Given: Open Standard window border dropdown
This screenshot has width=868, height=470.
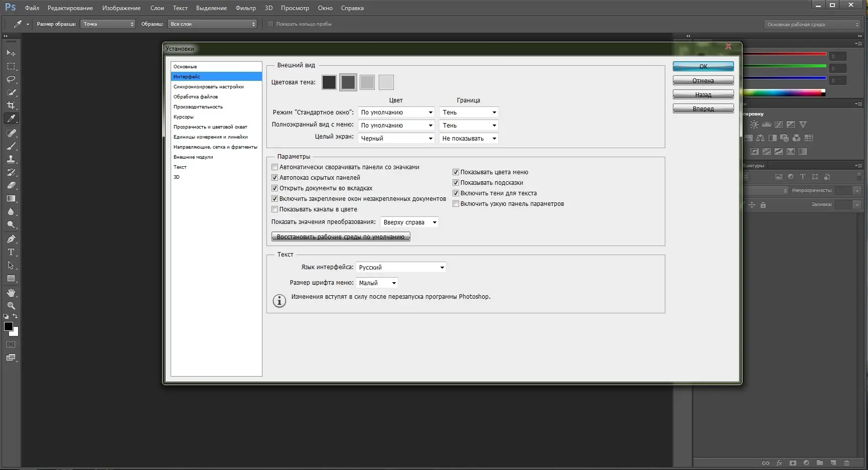Looking at the screenshot, I should click(469, 112).
